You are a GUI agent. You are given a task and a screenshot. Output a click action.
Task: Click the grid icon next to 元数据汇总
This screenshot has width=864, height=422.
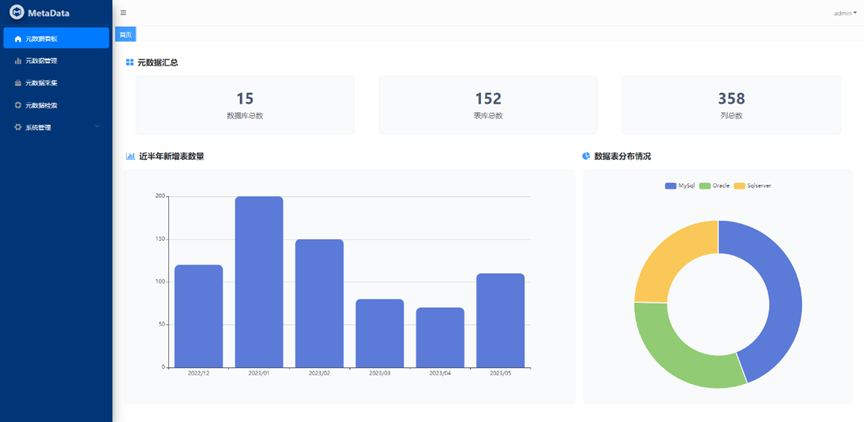pyautogui.click(x=130, y=63)
